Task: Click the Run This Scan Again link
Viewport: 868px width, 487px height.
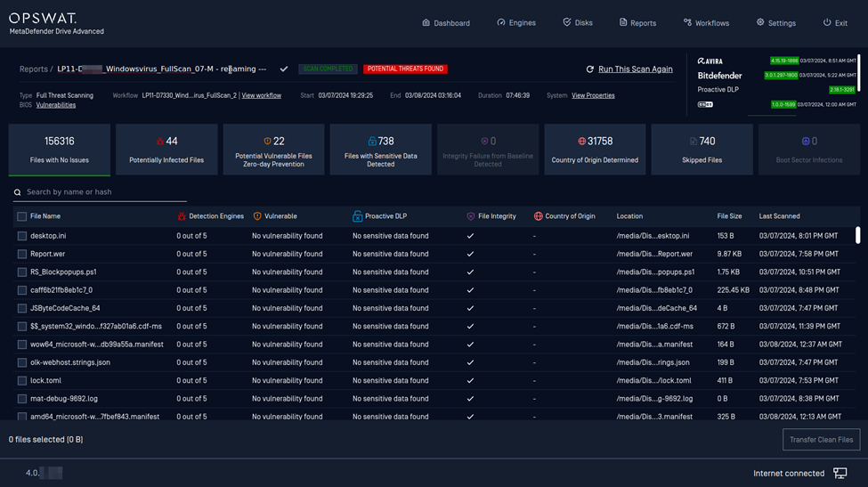Action: point(635,69)
